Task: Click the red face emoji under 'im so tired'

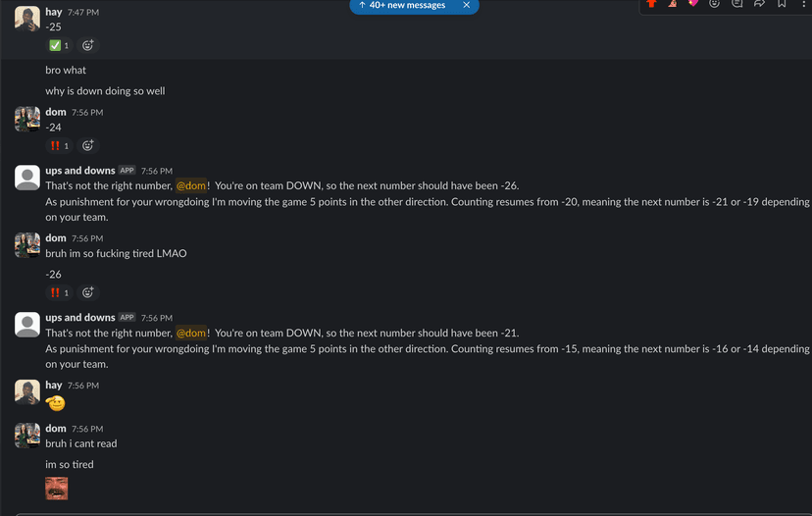Action: 57,489
